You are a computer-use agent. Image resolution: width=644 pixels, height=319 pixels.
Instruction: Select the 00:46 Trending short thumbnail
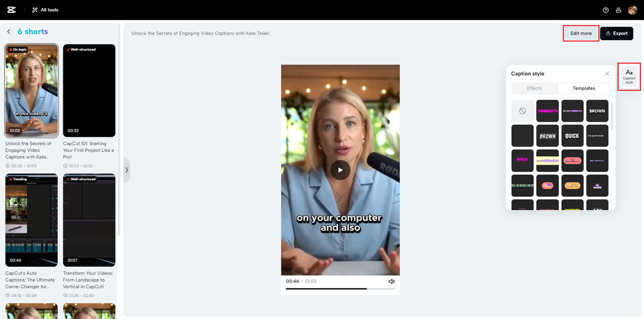click(x=32, y=220)
